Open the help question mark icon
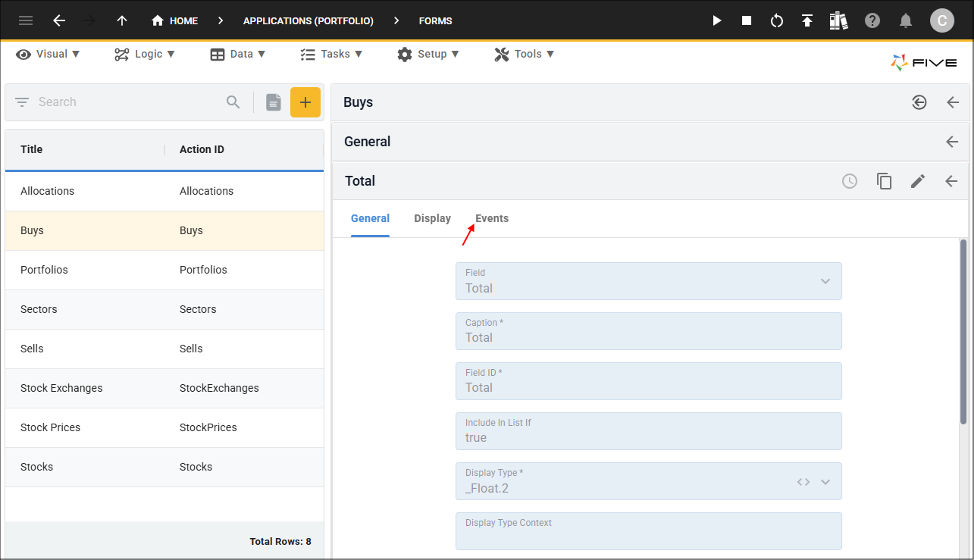 pyautogui.click(x=872, y=20)
